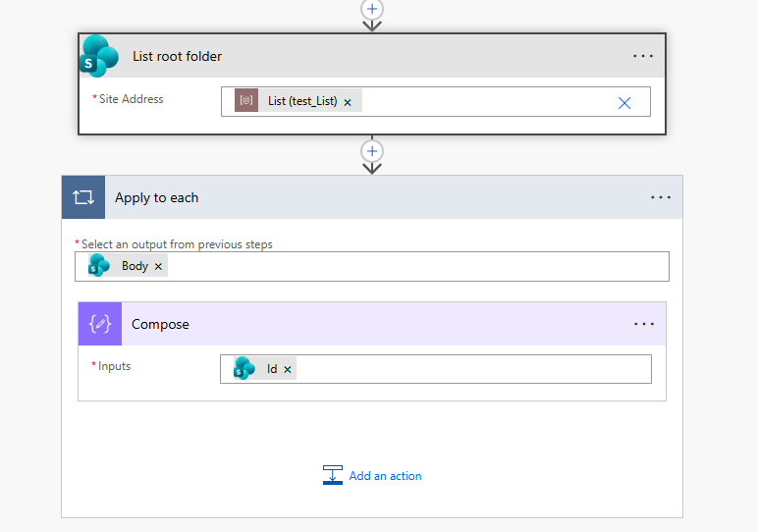Click inside the Compose Inputs field
757x532 pixels.
(x=471, y=369)
